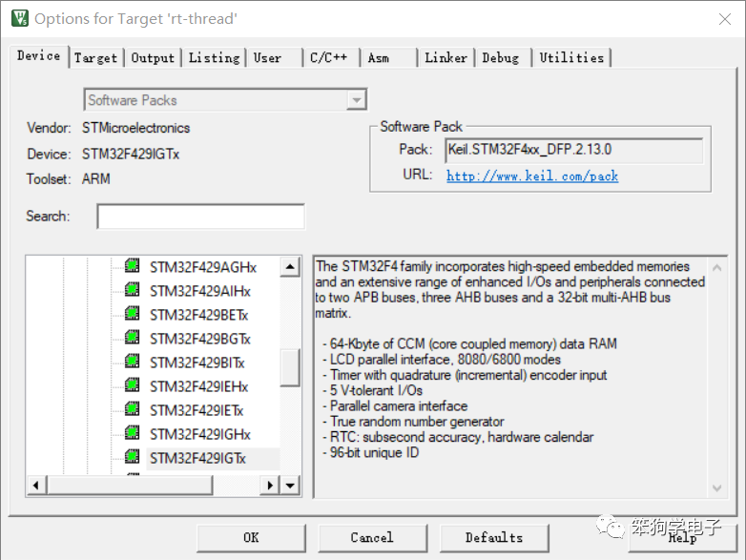Image resolution: width=746 pixels, height=560 pixels.
Task: Click the chip icon beside STM32F429IETx
Action: click(133, 408)
